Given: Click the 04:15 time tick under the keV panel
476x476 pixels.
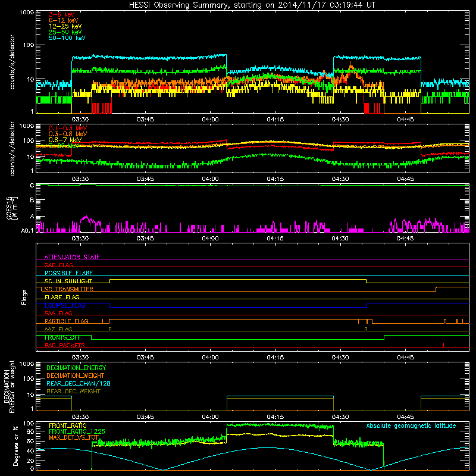Looking at the screenshot, I should pos(275,120).
